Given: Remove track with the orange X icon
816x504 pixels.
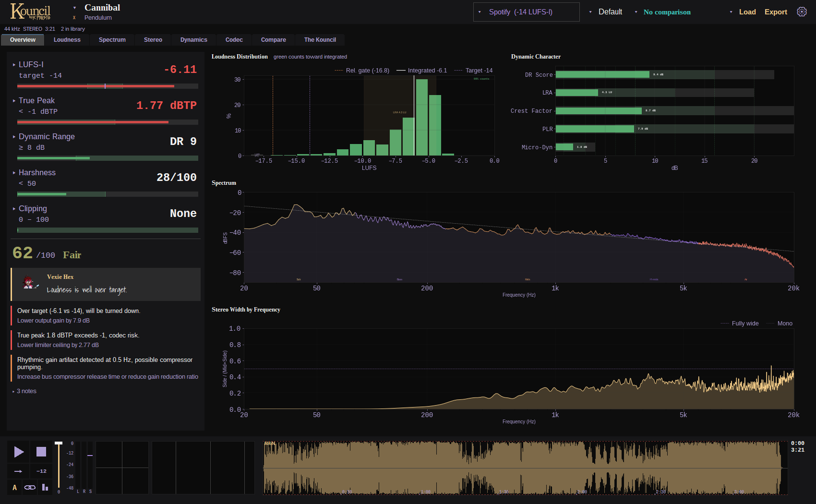Looking at the screenshot, I should [74, 18].
